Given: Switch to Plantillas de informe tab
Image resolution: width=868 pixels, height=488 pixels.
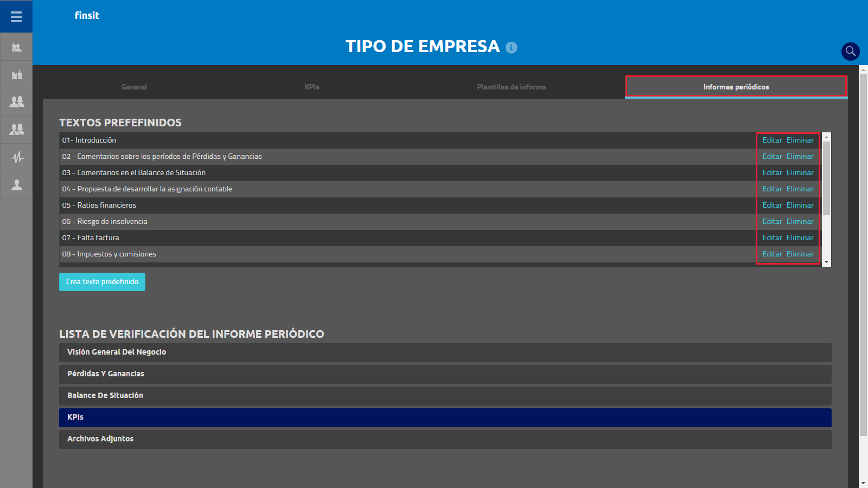Looking at the screenshot, I should click(512, 87).
